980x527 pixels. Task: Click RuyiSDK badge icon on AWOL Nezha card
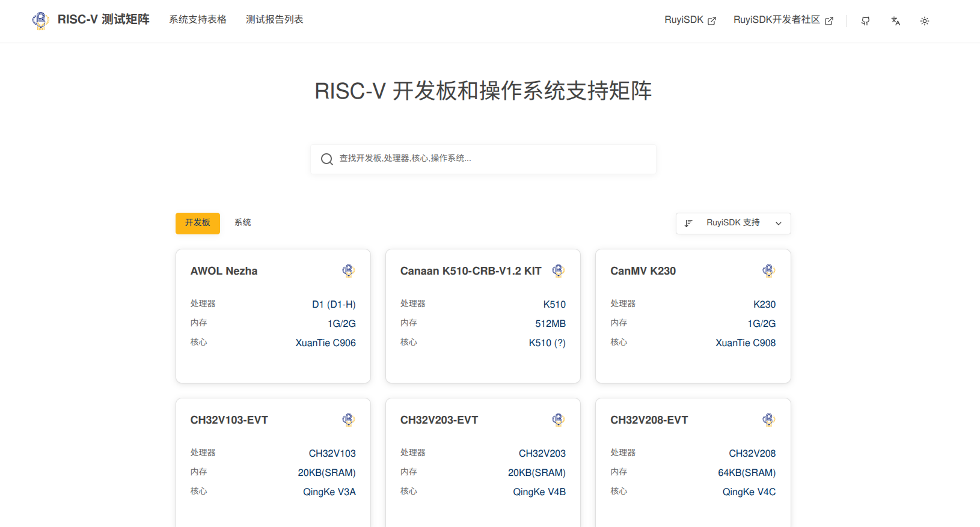pyautogui.click(x=349, y=271)
